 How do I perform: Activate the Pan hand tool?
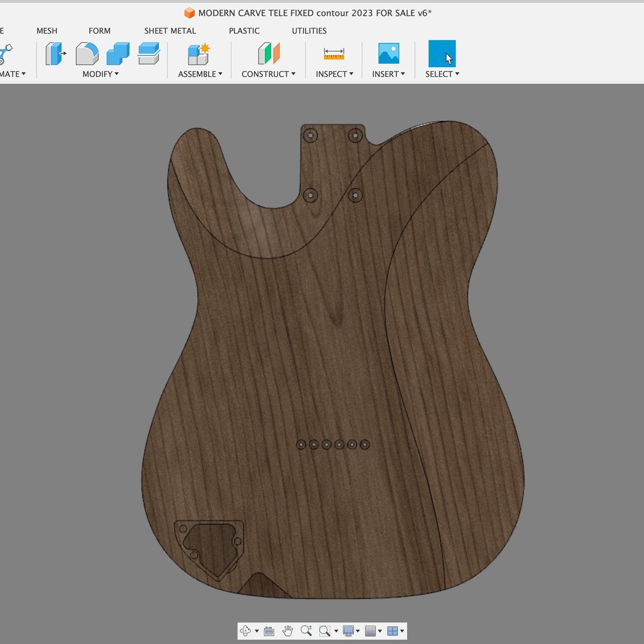pyautogui.click(x=288, y=631)
